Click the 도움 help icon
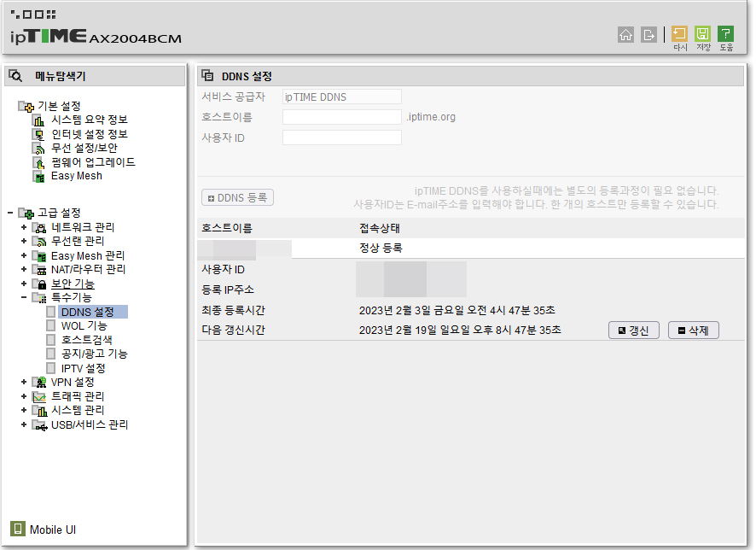 pos(725,34)
